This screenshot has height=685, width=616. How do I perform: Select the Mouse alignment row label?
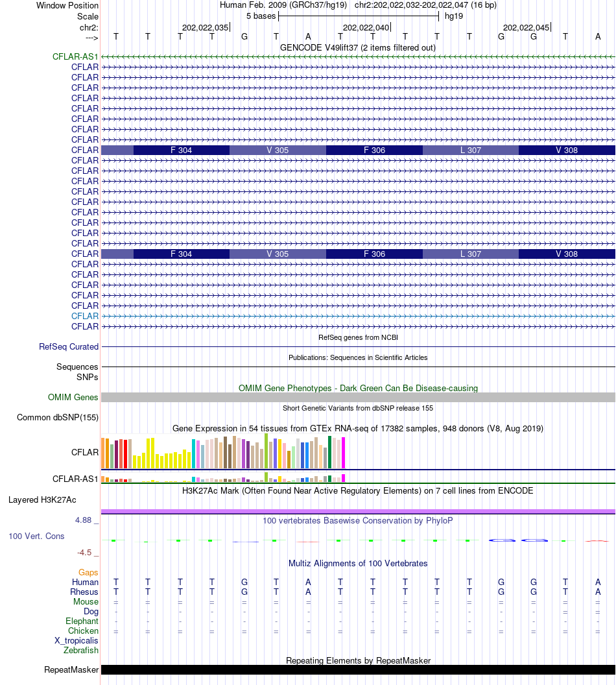pyautogui.click(x=86, y=601)
